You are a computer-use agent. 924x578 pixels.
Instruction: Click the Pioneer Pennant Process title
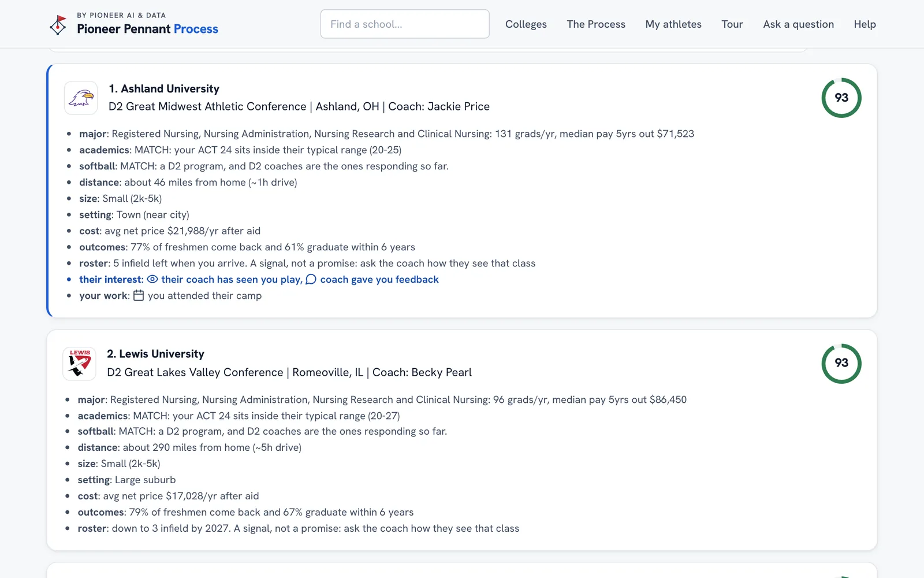147,29
